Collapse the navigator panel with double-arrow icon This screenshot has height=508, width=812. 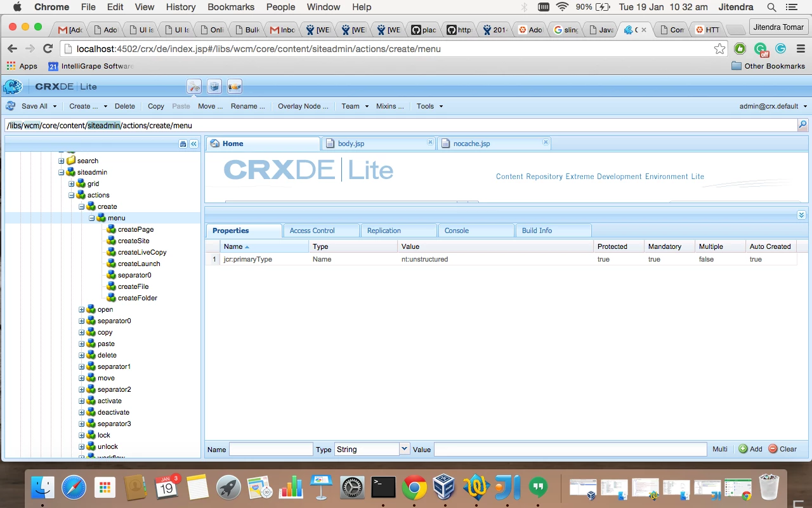pos(193,144)
